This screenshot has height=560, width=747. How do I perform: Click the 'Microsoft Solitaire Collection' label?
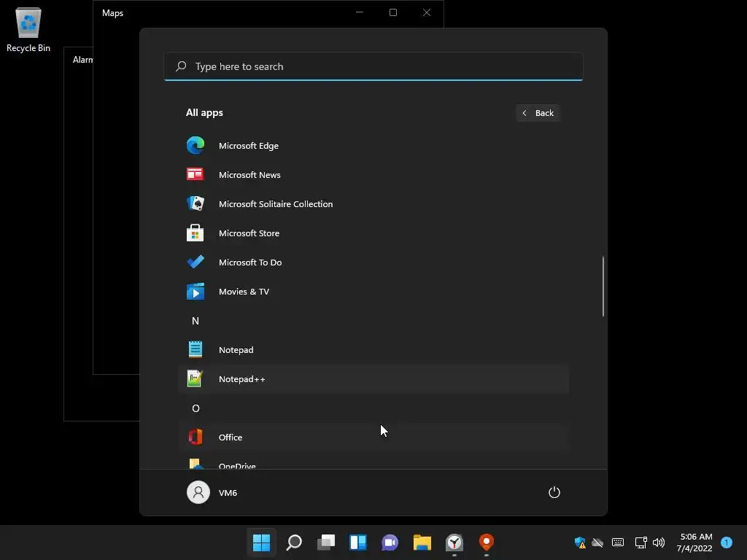coord(276,204)
